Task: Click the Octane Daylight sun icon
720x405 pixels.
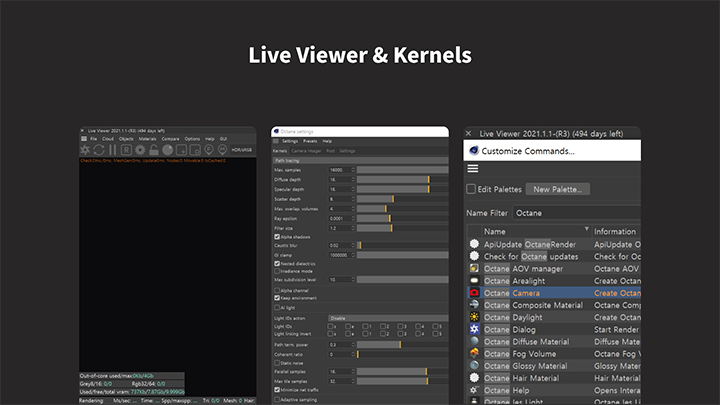Action: [474, 317]
